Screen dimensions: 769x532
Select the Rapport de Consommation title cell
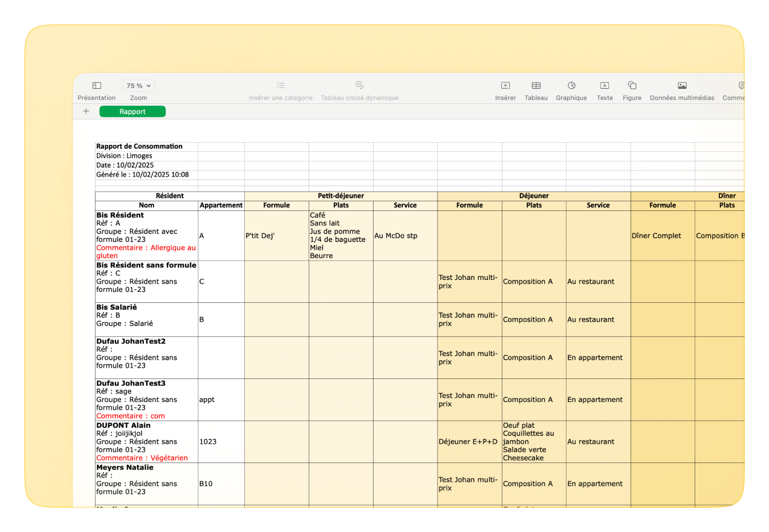tap(146, 146)
